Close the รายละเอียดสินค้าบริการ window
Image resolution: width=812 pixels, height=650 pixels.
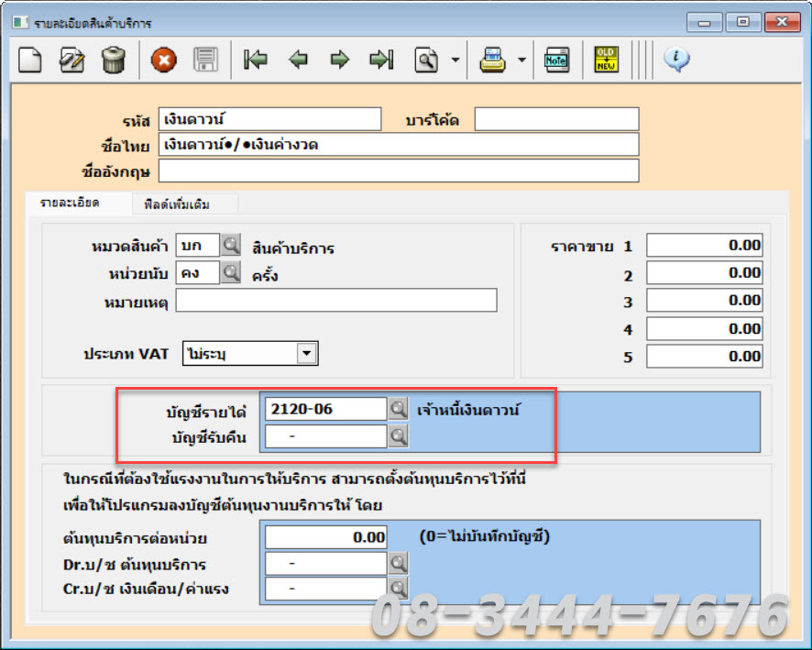tap(782, 22)
